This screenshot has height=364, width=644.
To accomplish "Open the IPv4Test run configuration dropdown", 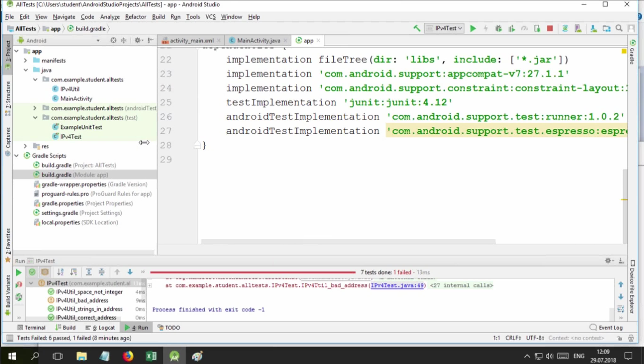I will (x=445, y=28).
